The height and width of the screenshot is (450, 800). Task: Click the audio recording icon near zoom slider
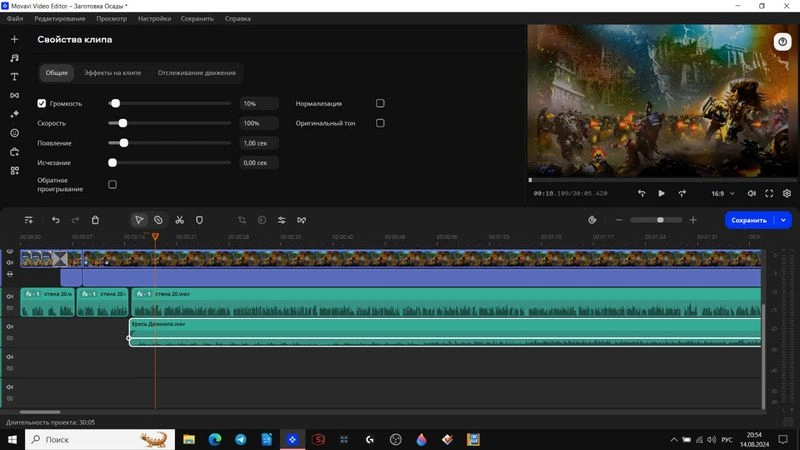tap(592, 220)
